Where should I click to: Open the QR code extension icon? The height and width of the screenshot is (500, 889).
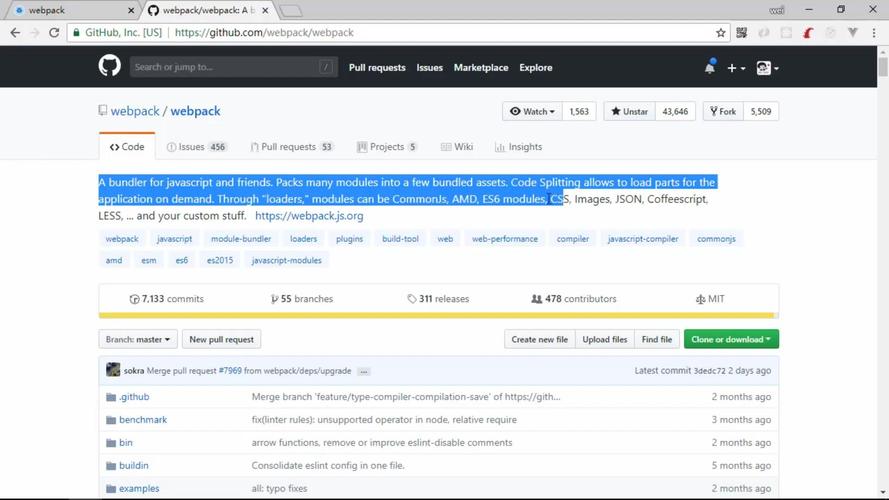[742, 33]
